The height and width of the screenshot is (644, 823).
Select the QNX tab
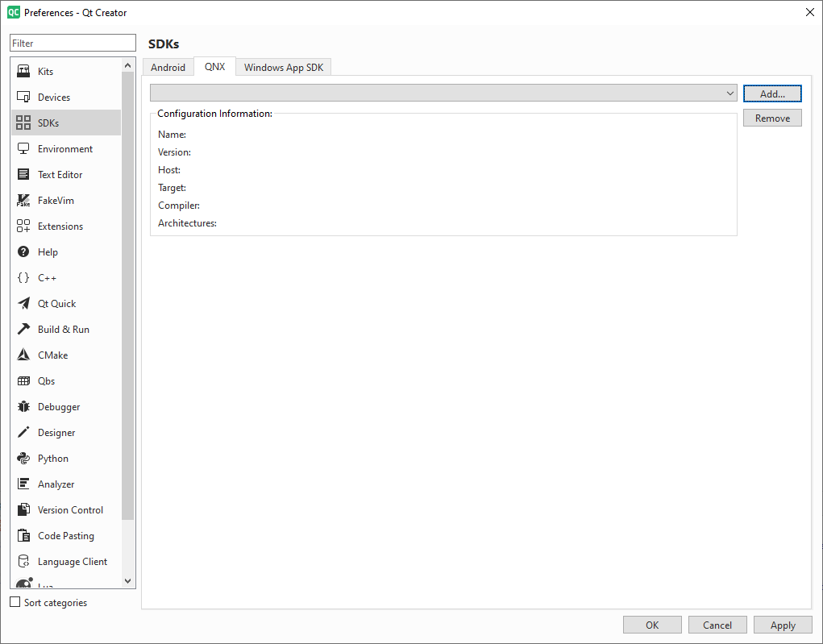(x=214, y=67)
